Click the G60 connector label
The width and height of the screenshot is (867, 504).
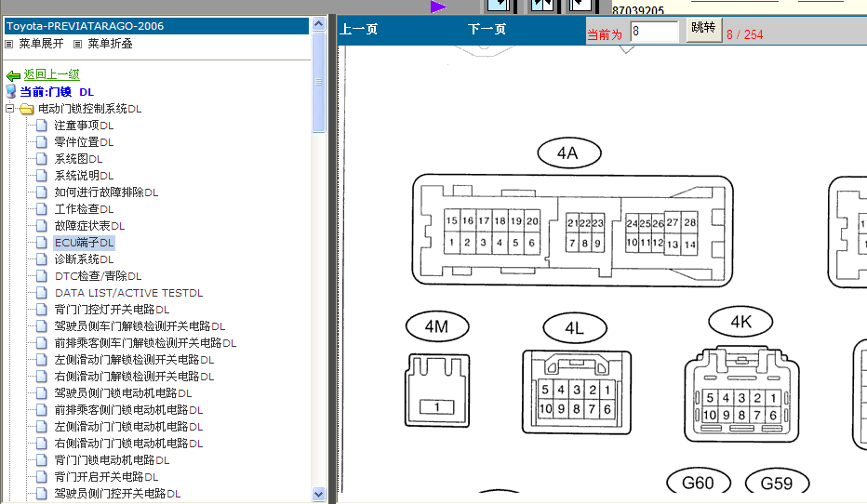coord(699,482)
